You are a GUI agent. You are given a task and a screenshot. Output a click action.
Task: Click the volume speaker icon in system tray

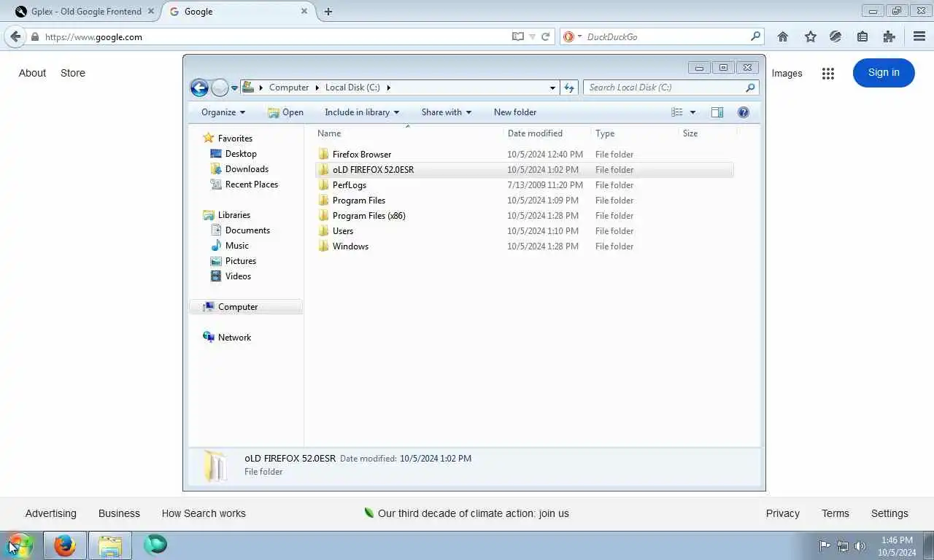(x=860, y=545)
